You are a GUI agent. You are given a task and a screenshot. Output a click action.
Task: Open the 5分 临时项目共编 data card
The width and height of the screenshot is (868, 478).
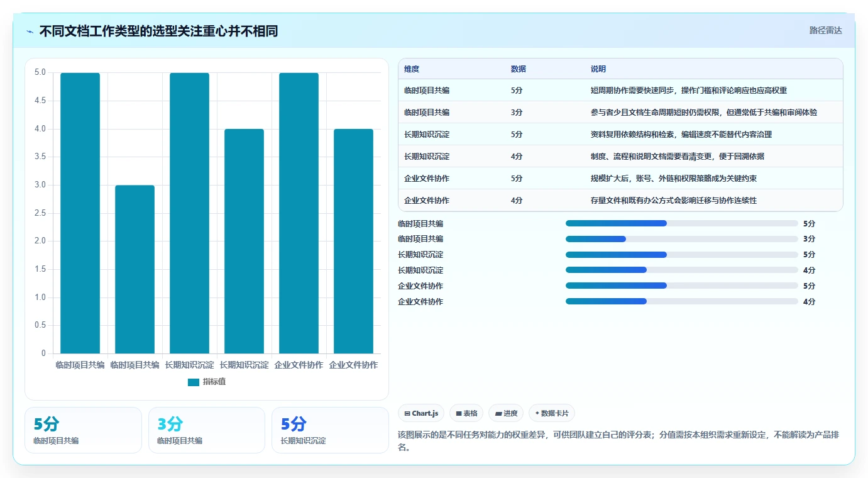click(83, 430)
